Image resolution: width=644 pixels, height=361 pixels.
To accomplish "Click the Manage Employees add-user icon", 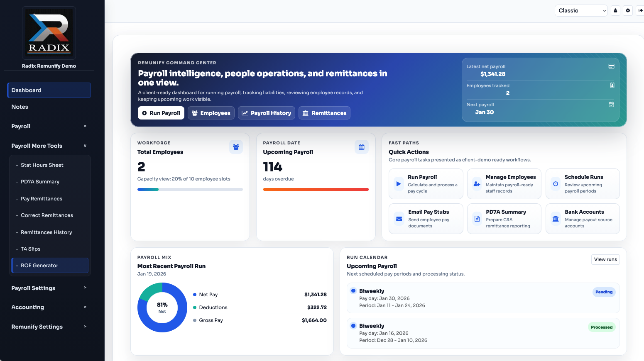I will (x=477, y=184).
